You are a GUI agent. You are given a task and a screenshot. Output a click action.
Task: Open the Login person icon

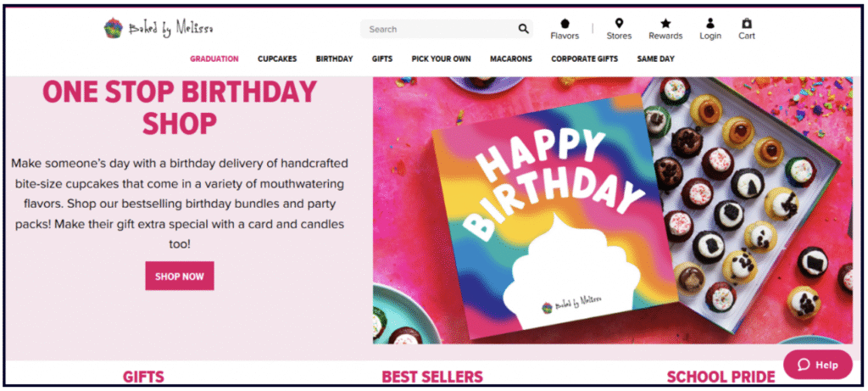710,24
